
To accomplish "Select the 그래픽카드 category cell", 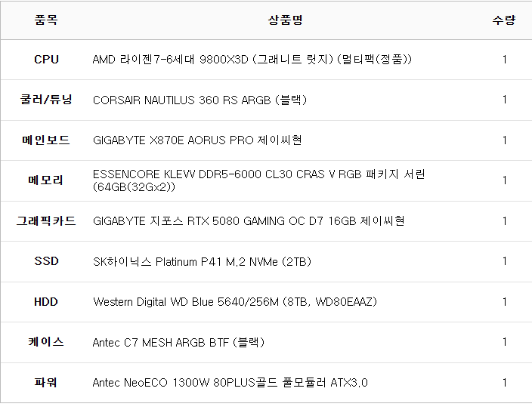I will point(46,221).
